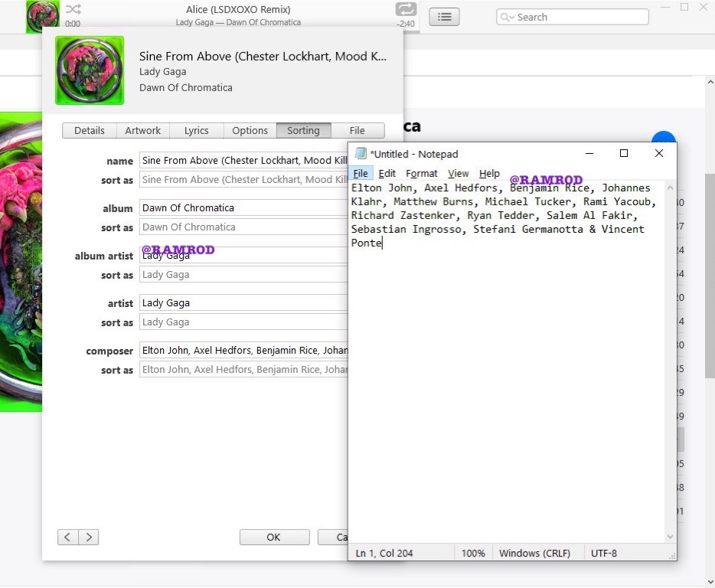The width and height of the screenshot is (715, 588).
Task: Click the song title in dialog header
Action: click(263, 56)
